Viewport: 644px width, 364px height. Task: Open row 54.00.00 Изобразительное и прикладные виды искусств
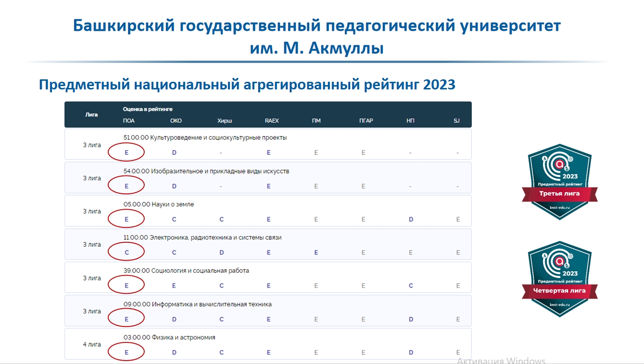(x=206, y=171)
